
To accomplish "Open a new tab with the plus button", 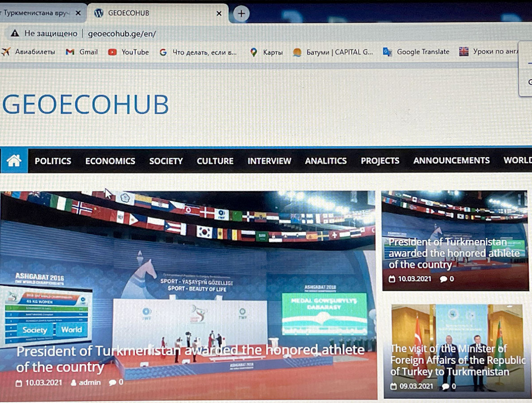I will tap(241, 13).
